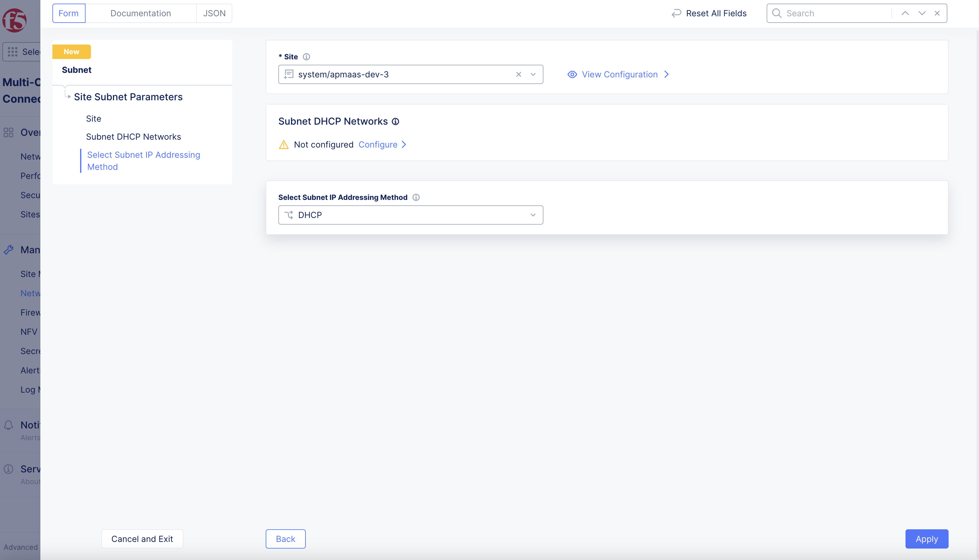Click the Manage wrench icon
The image size is (979, 560).
pyautogui.click(x=8, y=250)
